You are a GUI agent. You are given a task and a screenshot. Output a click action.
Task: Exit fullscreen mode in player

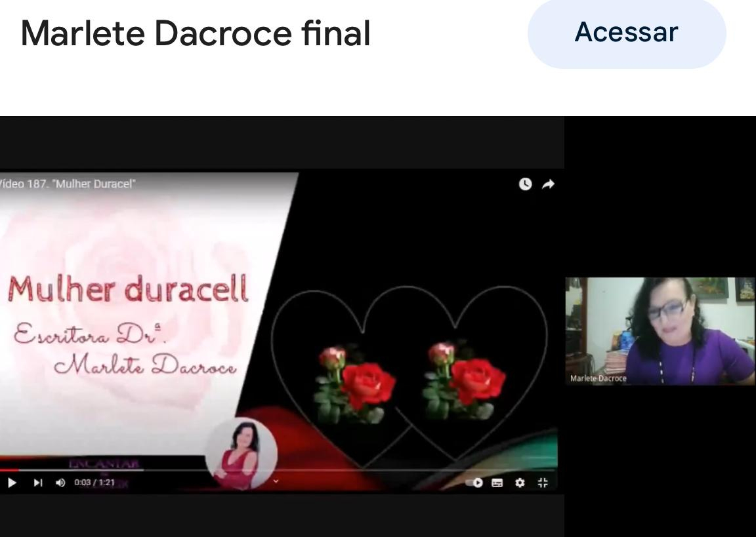point(542,483)
